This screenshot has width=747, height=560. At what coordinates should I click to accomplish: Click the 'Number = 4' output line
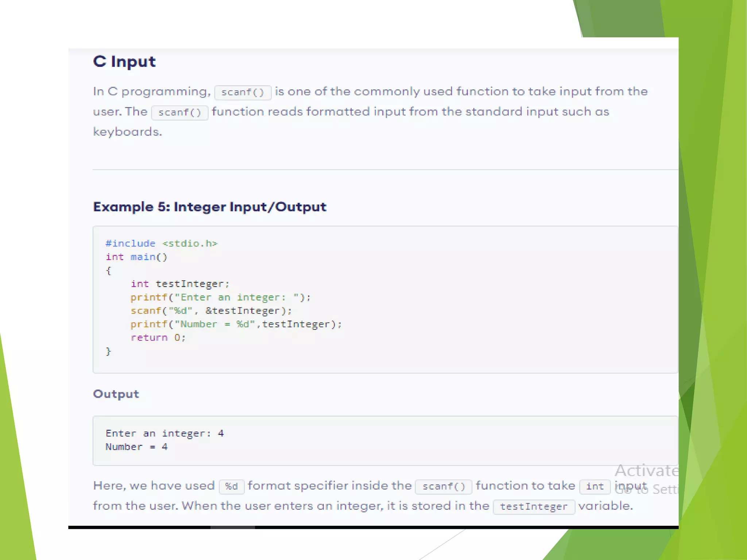137,447
